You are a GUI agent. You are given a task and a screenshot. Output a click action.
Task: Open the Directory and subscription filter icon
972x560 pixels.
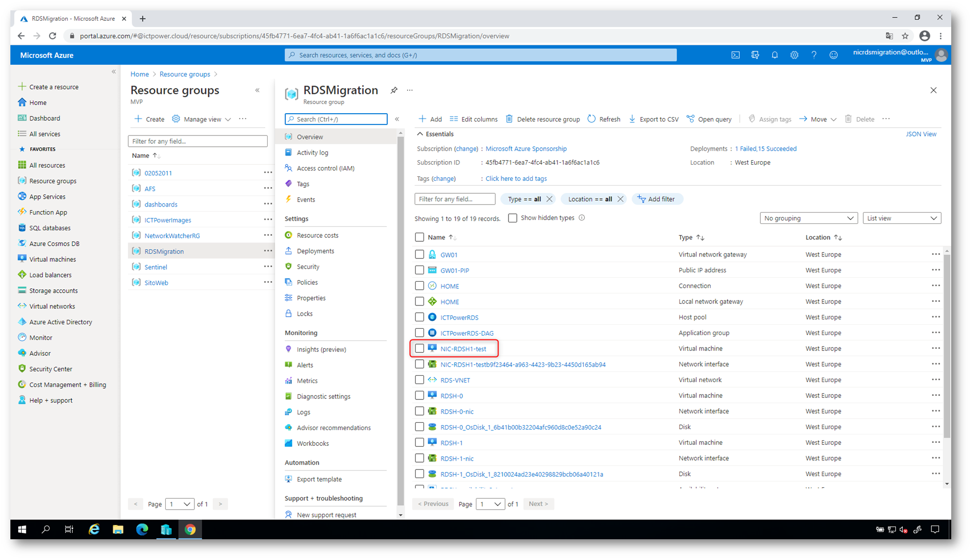tap(755, 55)
